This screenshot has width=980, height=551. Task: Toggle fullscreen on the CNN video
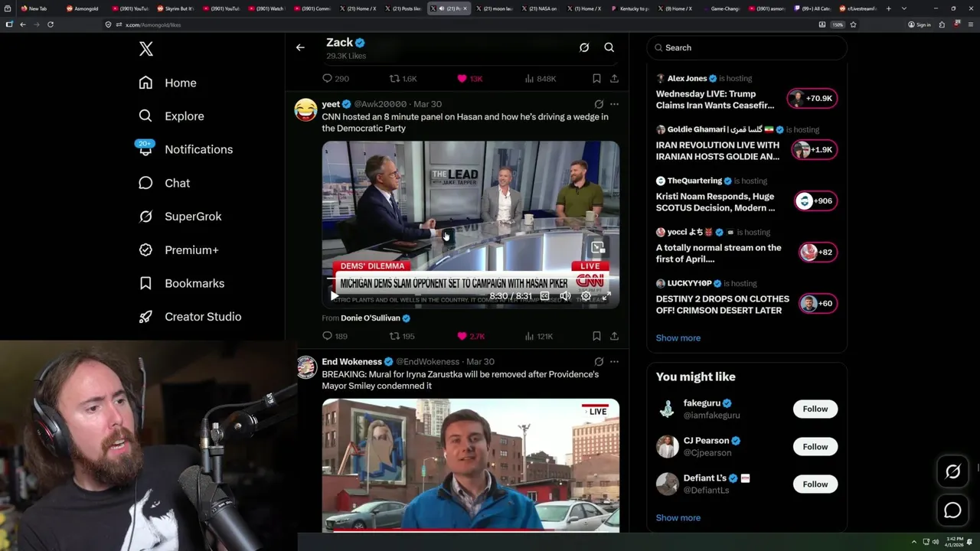tap(606, 296)
